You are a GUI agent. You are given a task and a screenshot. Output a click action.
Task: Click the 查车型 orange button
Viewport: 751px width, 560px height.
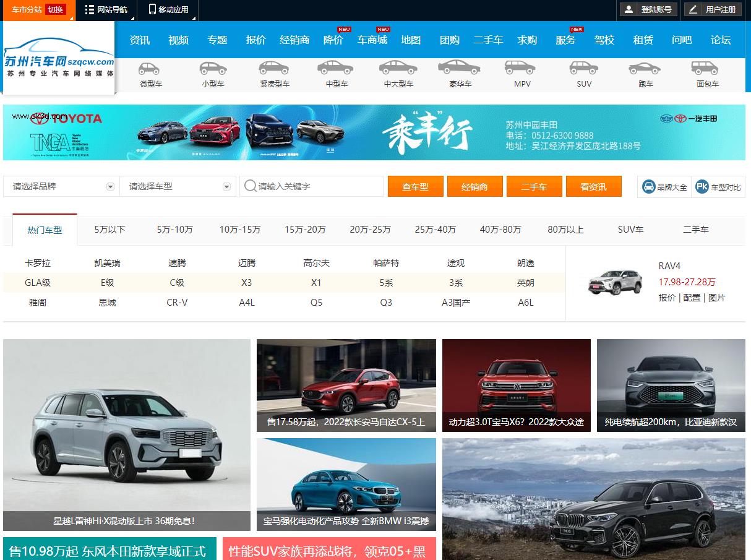(416, 186)
